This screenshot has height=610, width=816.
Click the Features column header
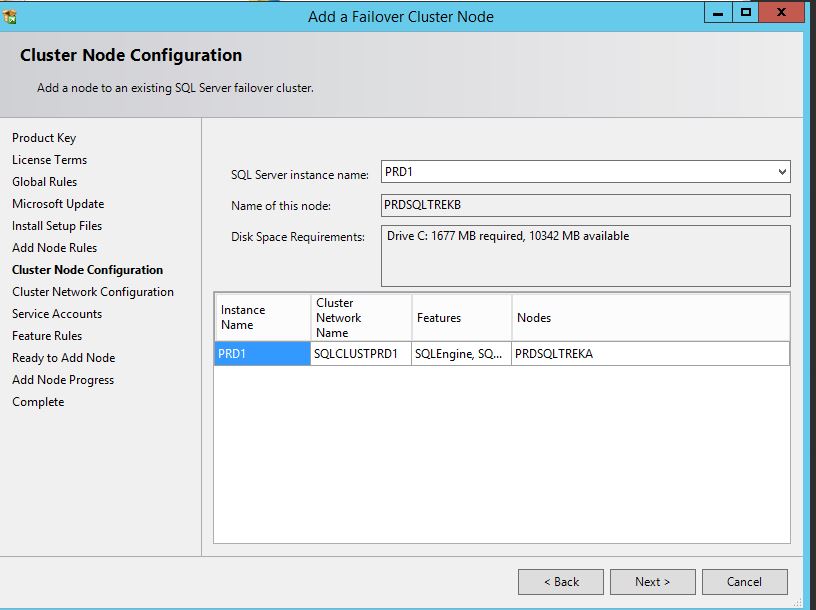[x=461, y=318]
